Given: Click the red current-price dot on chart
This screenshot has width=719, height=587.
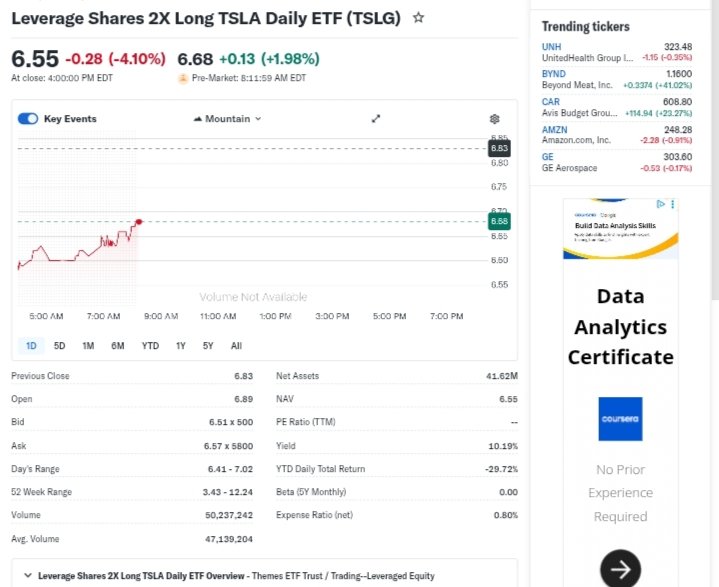Looking at the screenshot, I should point(138,221).
